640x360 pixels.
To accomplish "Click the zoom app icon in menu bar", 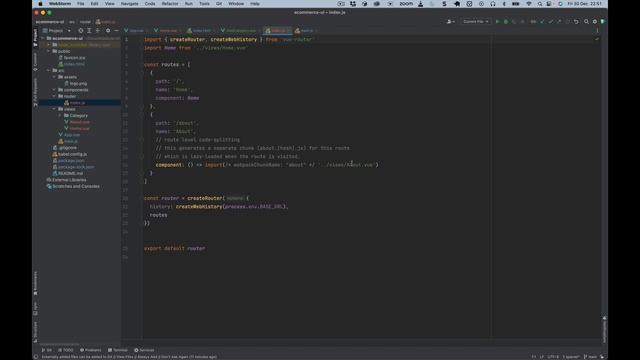I will [406, 4].
